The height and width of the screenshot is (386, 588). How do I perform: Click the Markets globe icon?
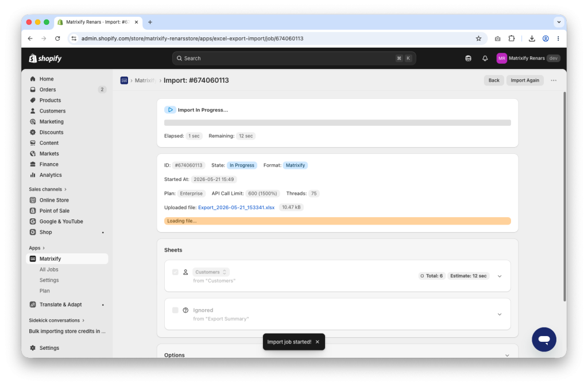click(33, 154)
